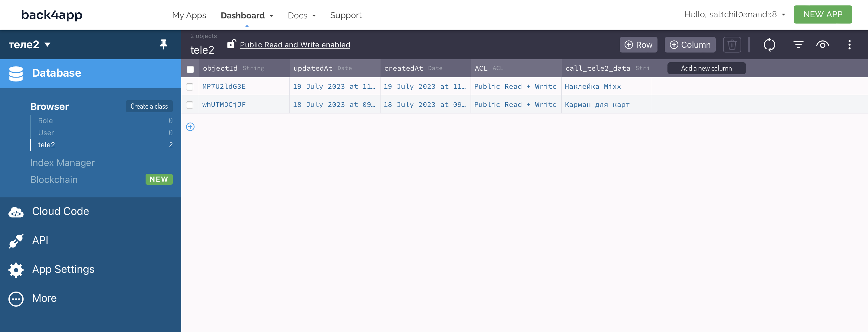Click the whUTMDCjJF objectId cell
This screenshot has height=332, width=868.
244,105
